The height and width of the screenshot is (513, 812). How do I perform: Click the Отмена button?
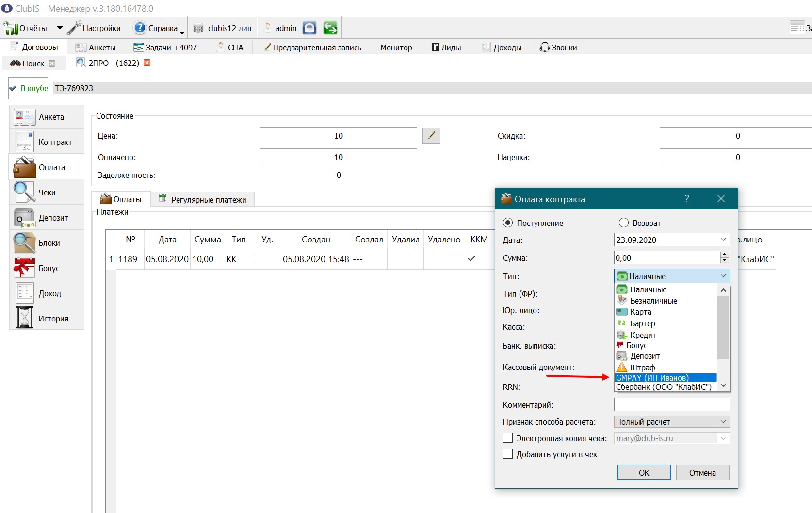[702, 472]
